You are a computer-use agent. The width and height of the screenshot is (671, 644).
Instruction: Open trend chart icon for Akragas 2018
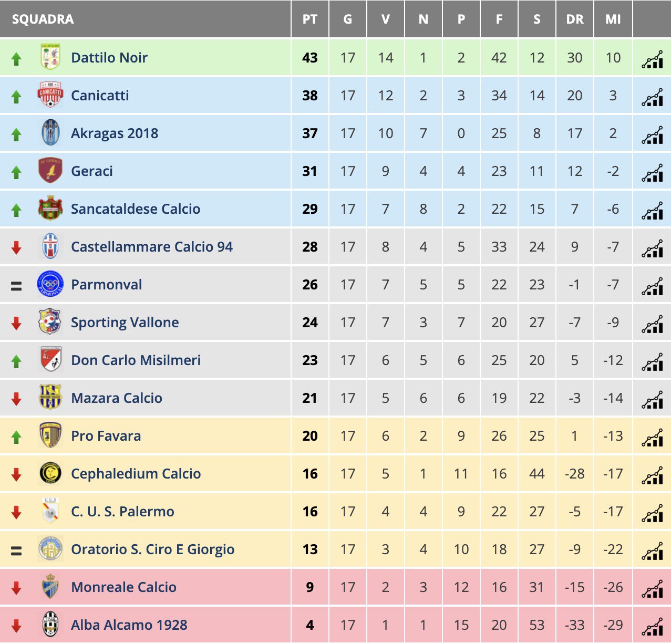(x=652, y=135)
